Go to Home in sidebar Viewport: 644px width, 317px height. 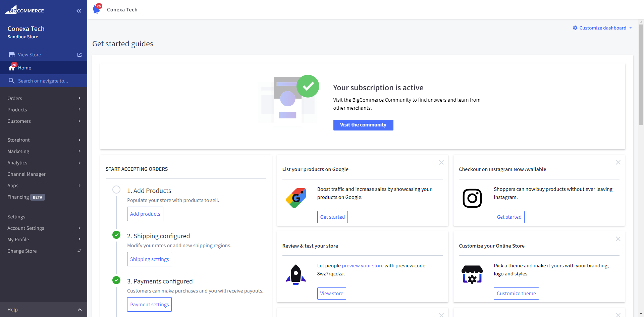(44, 68)
